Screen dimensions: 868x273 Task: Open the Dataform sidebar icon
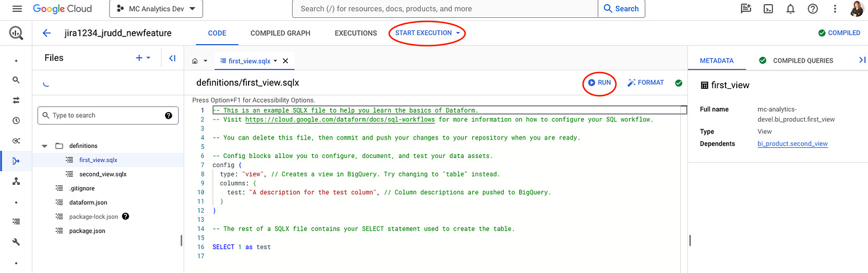16,161
